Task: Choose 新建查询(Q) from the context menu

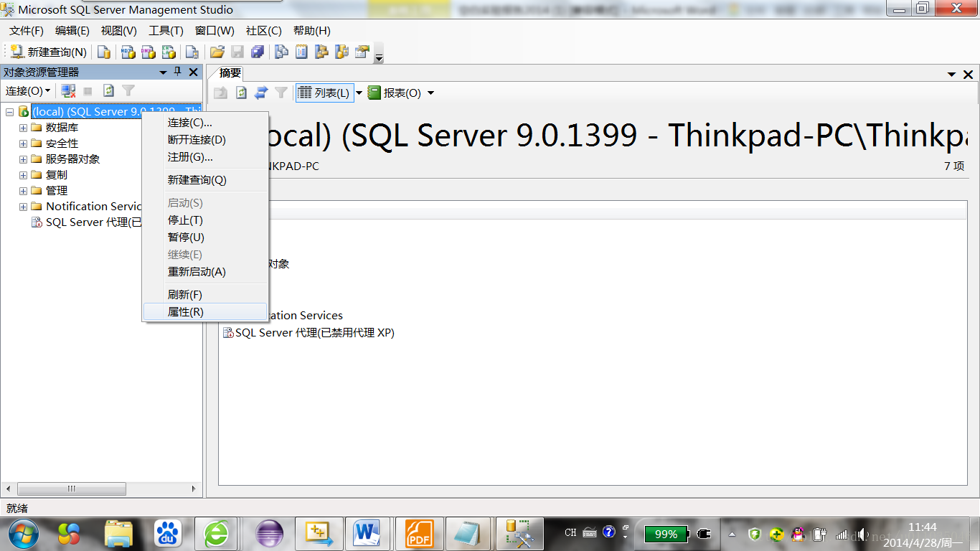Action: click(x=206, y=180)
